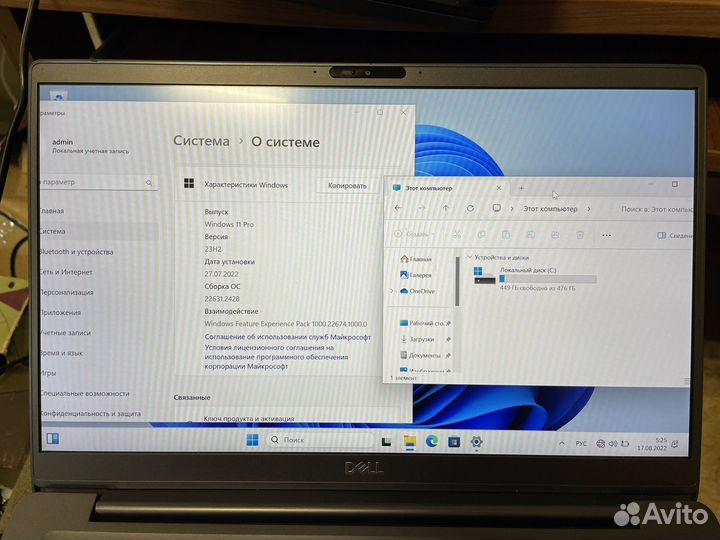Viewport: 720px width, 540px height.
Task: Go up one folder level in Explorer
Action: point(445,208)
